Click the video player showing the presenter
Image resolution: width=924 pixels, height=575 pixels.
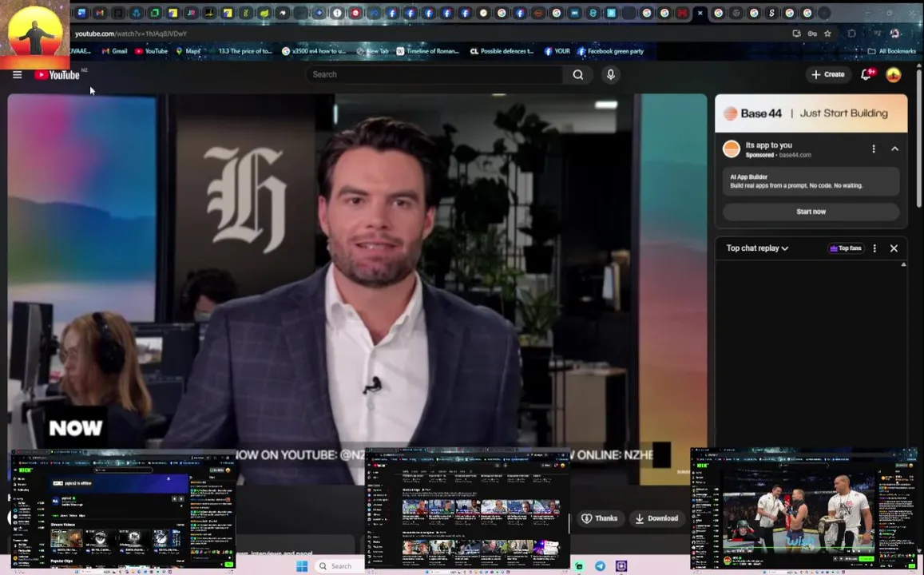[357, 288]
